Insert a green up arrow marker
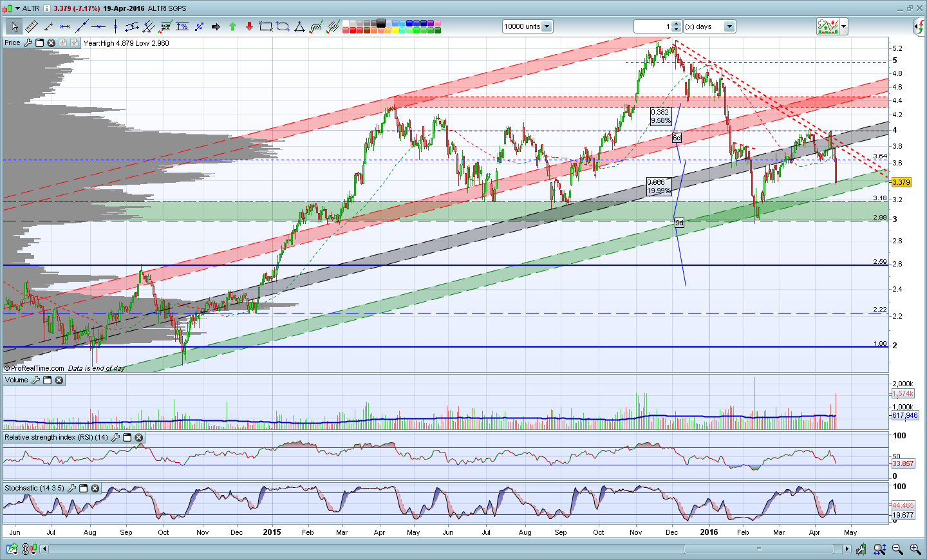Viewport: 927px width, 560px height. coord(232,26)
